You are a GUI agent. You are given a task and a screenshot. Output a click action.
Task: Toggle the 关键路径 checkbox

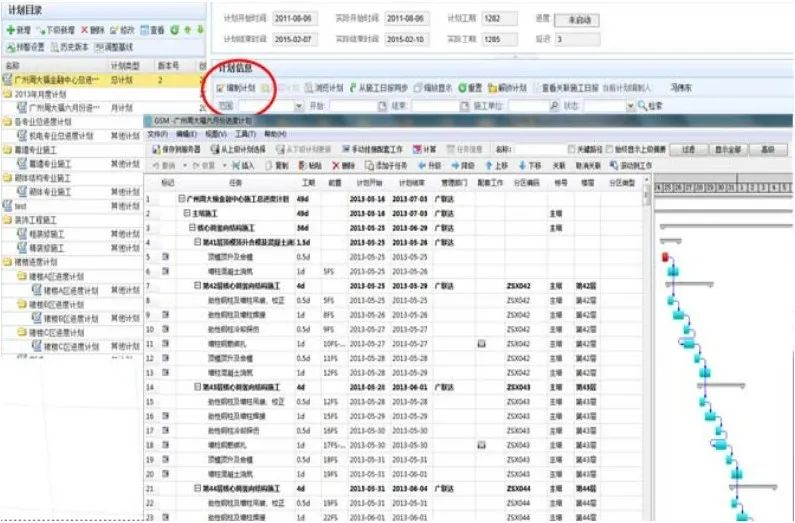pos(571,149)
